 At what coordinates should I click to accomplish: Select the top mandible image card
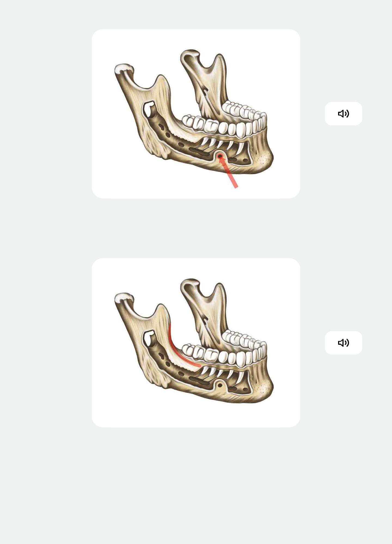pyautogui.click(x=196, y=114)
